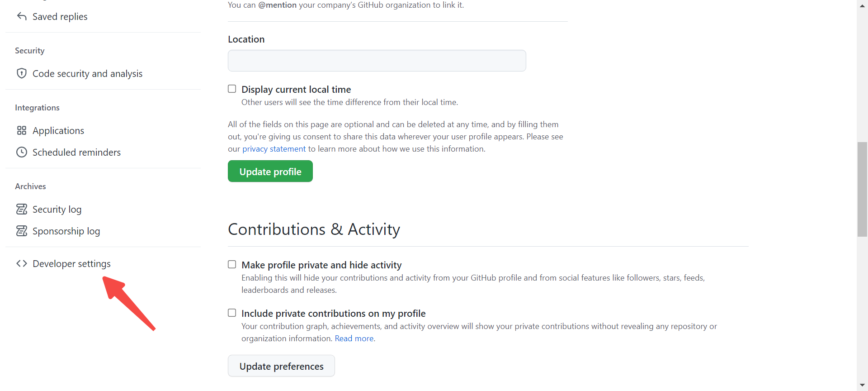
Task: Open Code security and analysis page
Action: (x=87, y=73)
